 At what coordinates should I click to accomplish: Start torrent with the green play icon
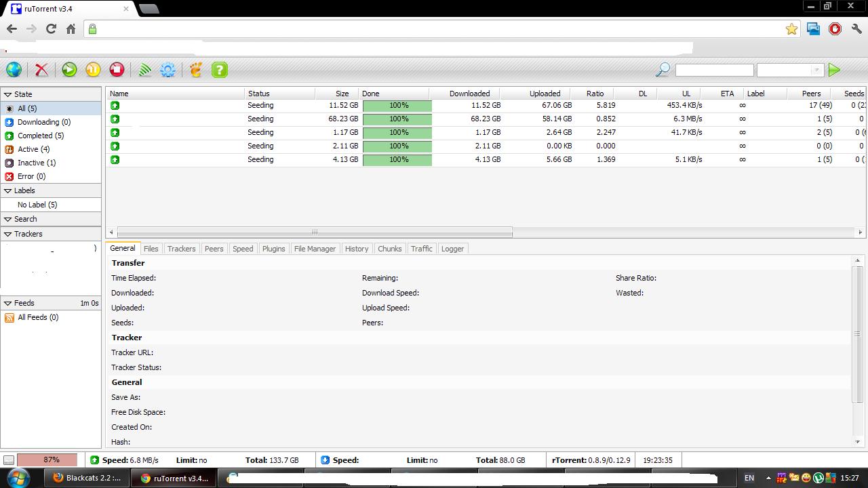coord(69,69)
